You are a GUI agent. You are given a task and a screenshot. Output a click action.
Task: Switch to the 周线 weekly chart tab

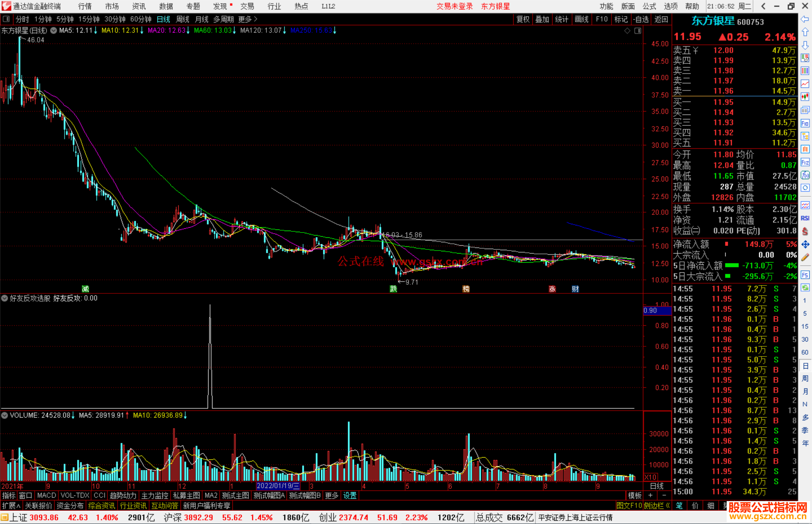183,19
